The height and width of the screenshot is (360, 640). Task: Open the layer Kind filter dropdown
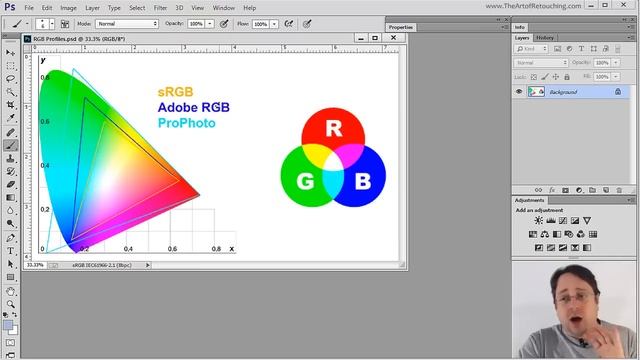[531, 49]
